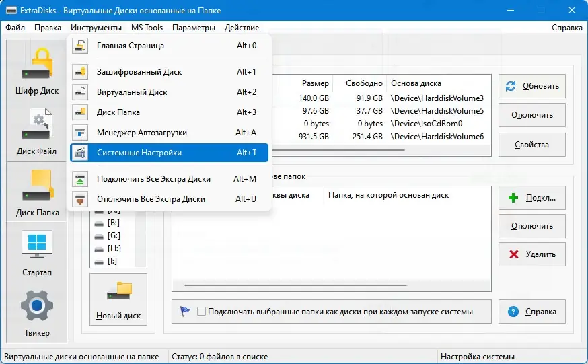
Task: Choose Отключить Все Экстра Диски entry
Action: pos(169,199)
